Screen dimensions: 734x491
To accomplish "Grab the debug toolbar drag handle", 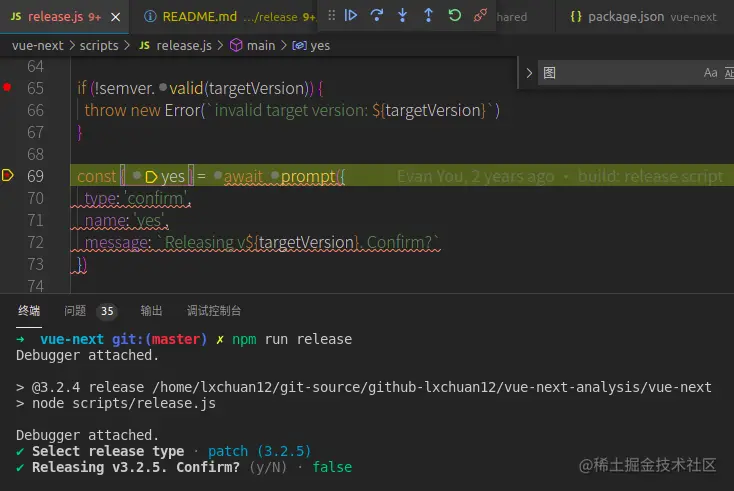I will [331, 15].
